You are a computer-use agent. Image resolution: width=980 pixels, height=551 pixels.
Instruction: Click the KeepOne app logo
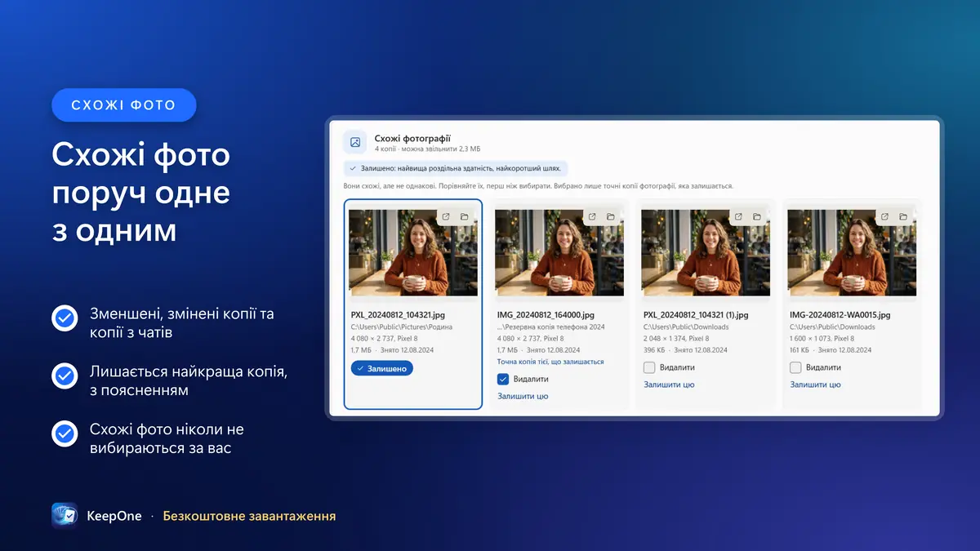pos(65,516)
